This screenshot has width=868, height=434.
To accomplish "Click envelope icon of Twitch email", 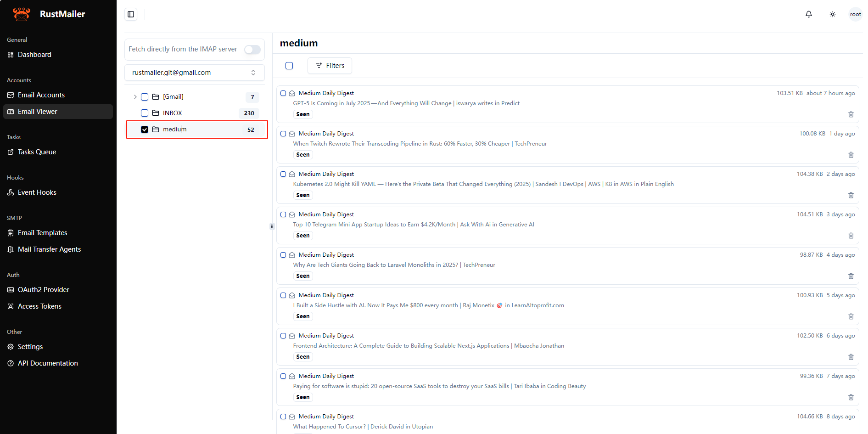I will tap(292, 134).
